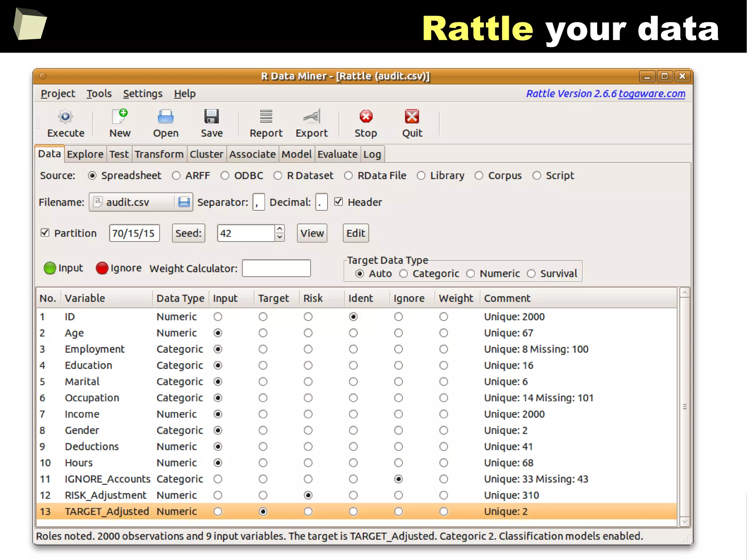
Task: Set Target Data Type to Categoric
Action: click(x=403, y=274)
